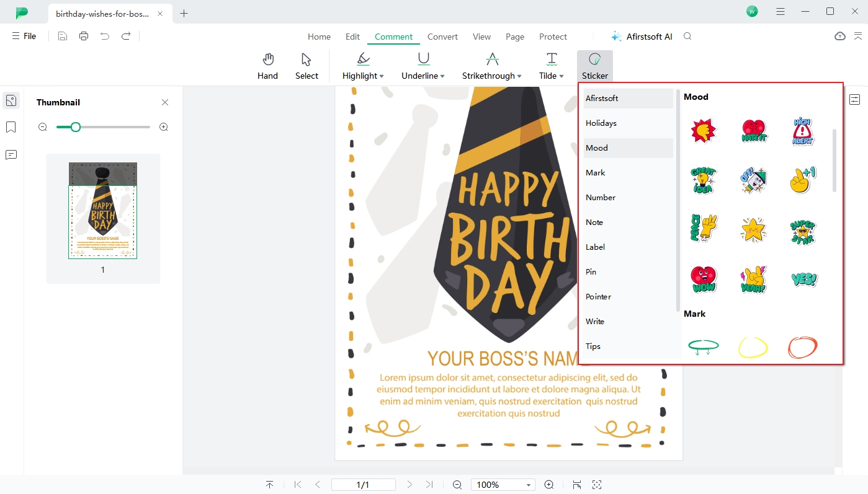The height and width of the screenshot is (494, 868).
Task: Switch to the View tab
Action: click(481, 37)
